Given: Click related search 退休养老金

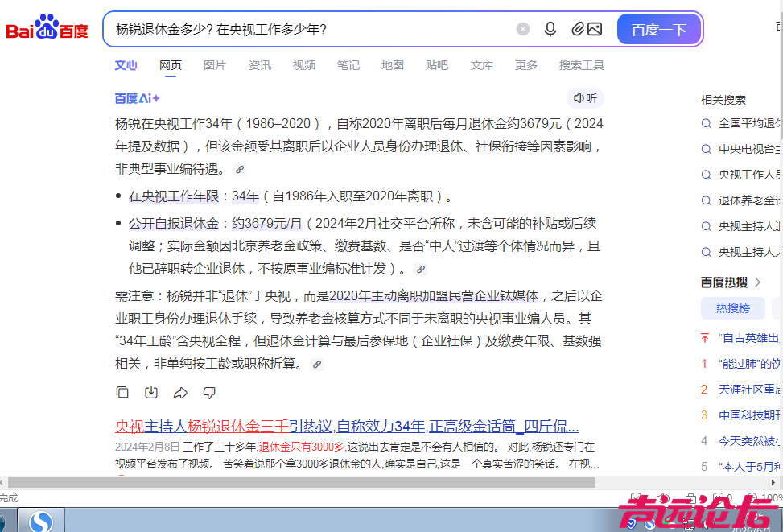Looking at the screenshot, I should (749, 201).
